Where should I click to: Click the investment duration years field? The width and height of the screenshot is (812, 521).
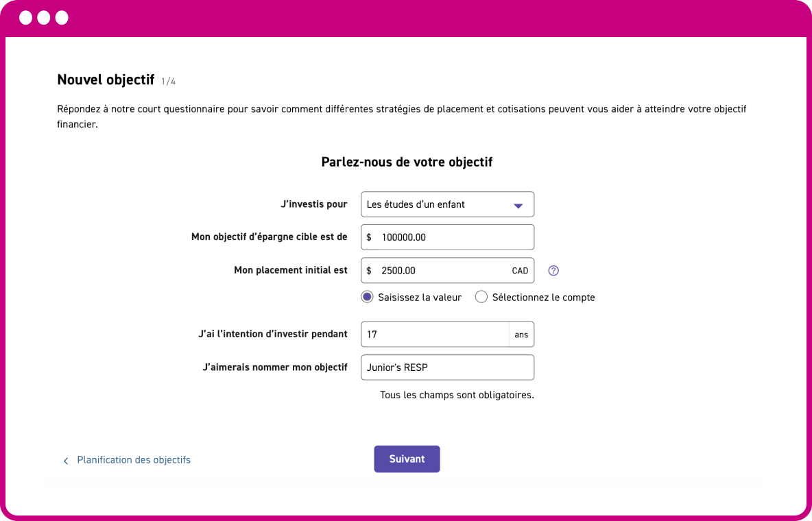coord(434,335)
